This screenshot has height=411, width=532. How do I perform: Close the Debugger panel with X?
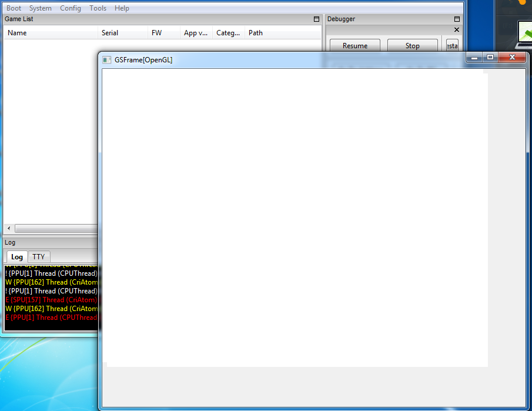pyautogui.click(x=457, y=30)
